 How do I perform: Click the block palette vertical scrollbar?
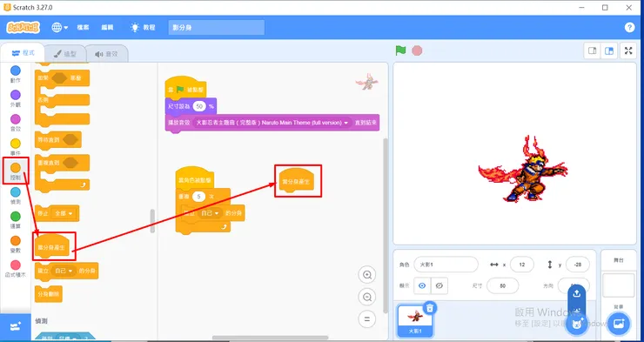153,221
